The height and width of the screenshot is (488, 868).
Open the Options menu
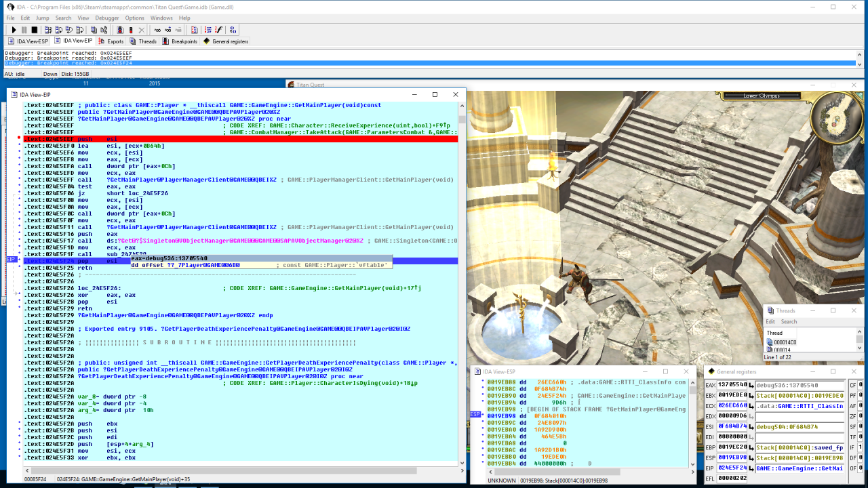134,18
